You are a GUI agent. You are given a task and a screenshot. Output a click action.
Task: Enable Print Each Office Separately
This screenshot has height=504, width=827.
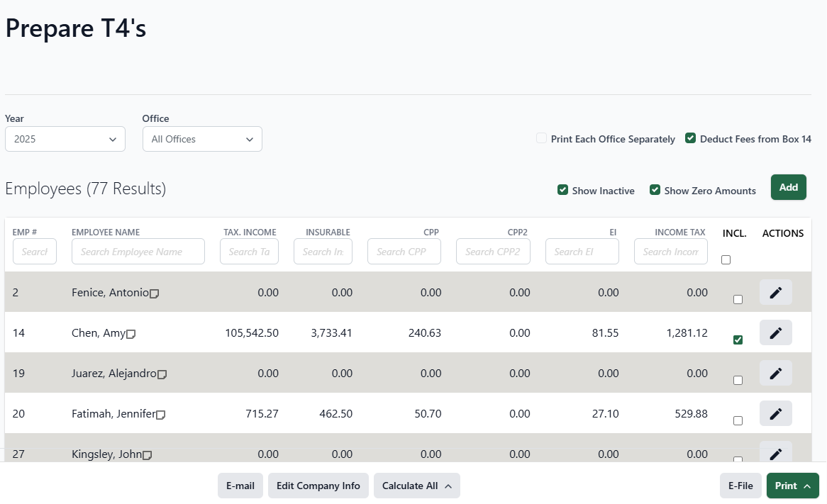point(541,138)
